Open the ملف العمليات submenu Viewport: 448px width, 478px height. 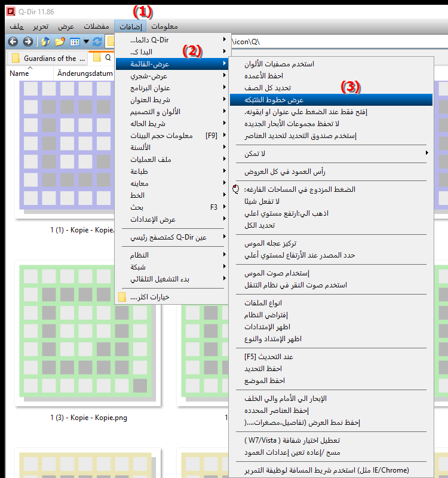point(172,160)
